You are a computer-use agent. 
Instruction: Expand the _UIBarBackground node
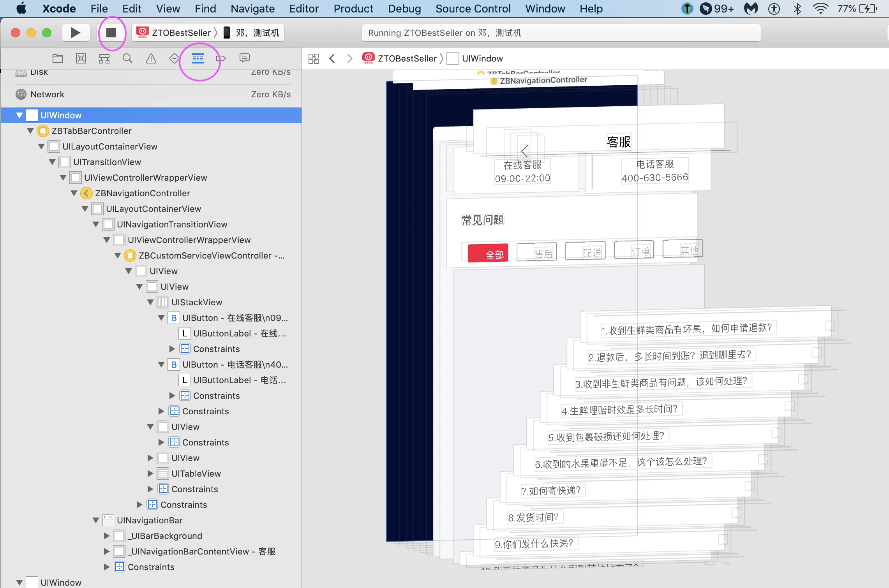106,536
